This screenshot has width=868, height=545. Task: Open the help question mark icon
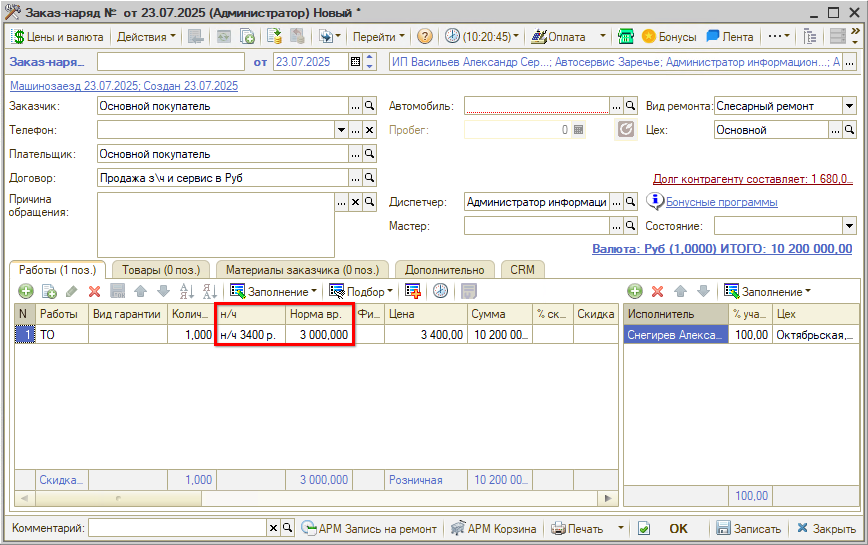[424, 36]
